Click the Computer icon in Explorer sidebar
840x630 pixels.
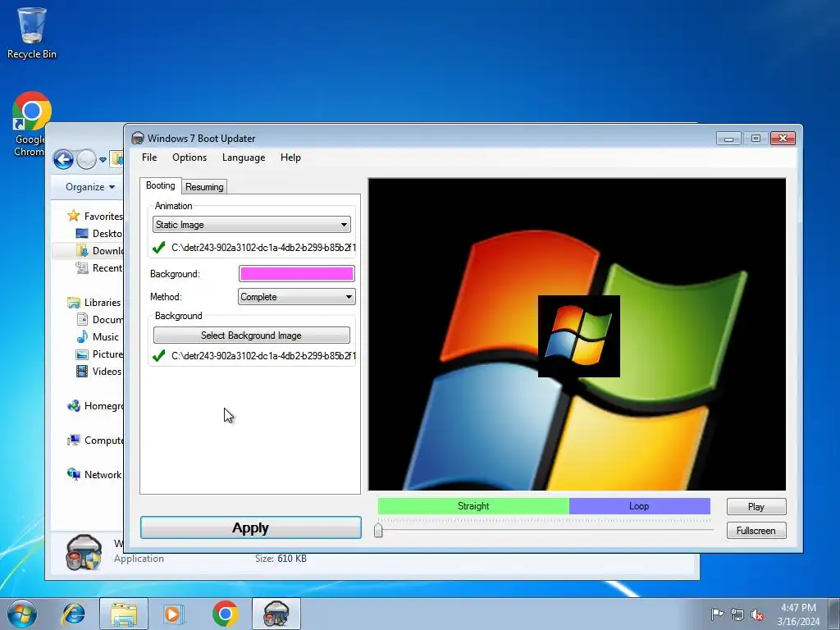(x=73, y=441)
